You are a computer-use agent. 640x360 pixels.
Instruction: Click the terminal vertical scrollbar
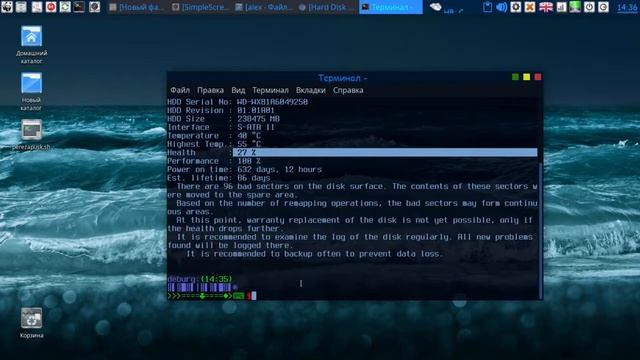tap(541, 231)
